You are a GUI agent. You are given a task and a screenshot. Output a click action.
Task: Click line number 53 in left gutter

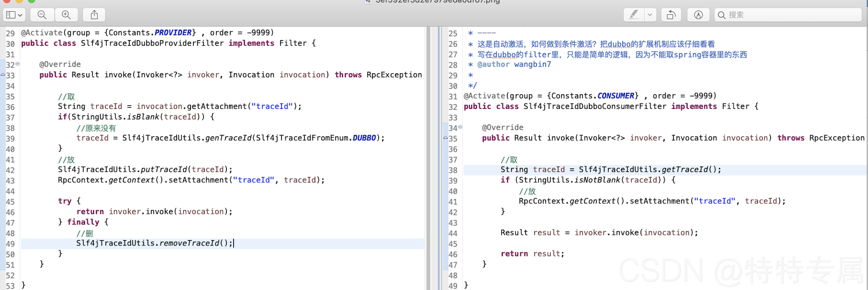[10, 286]
